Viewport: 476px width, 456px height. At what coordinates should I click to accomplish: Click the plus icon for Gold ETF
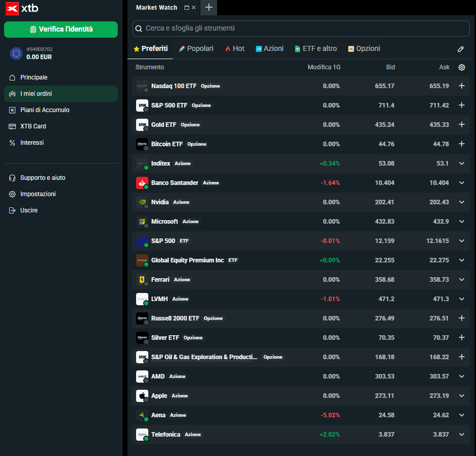461,125
